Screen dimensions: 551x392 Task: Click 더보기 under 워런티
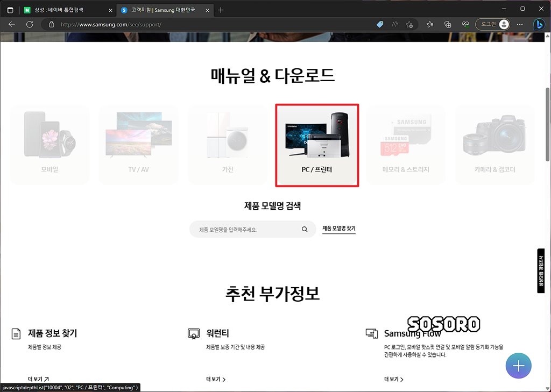pos(216,379)
